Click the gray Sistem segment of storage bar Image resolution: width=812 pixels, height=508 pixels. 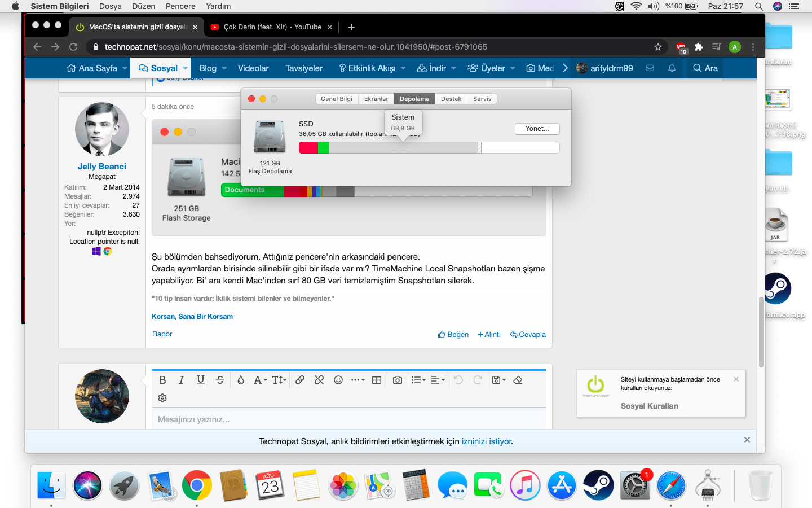coord(403,147)
